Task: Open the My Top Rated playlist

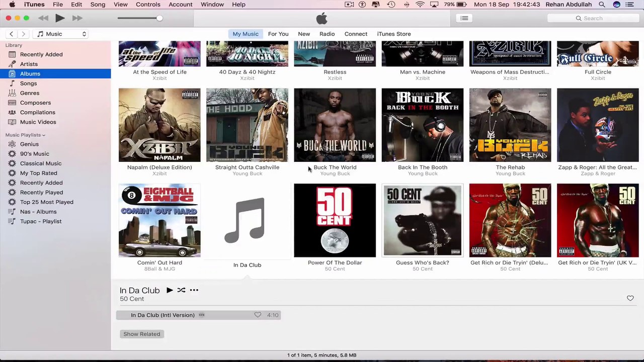Action: pos(55,173)
